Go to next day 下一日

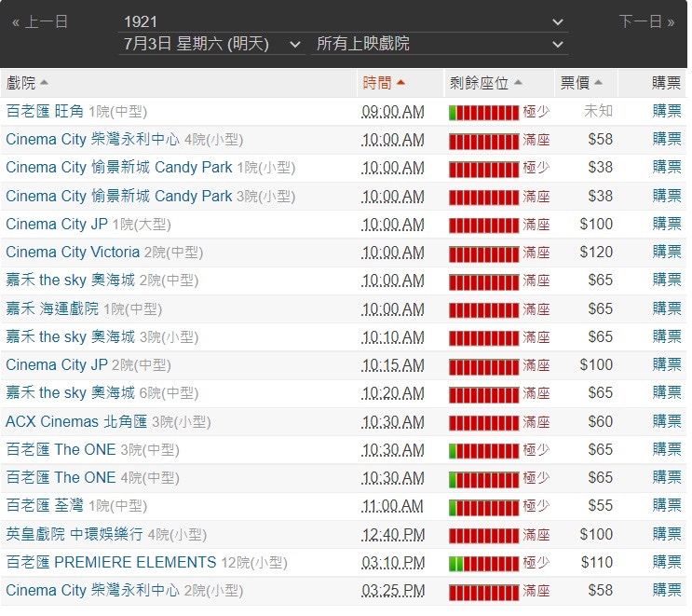(646, 21)
